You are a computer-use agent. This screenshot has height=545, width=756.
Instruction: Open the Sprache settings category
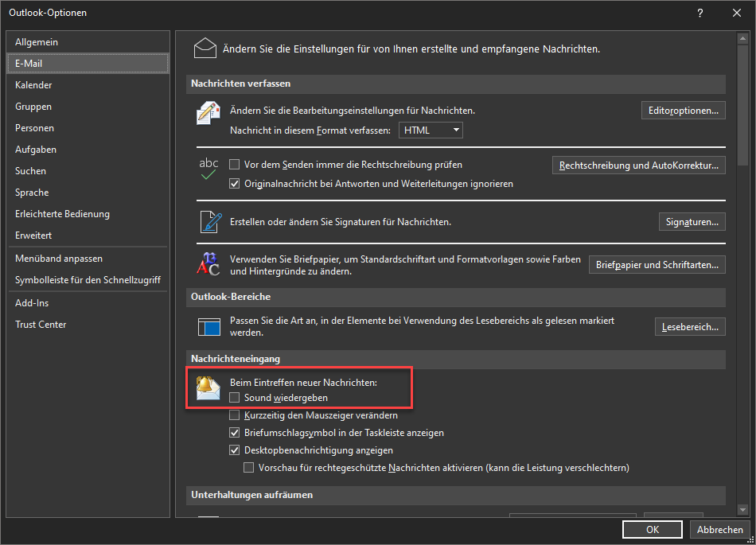click(88, 193)
